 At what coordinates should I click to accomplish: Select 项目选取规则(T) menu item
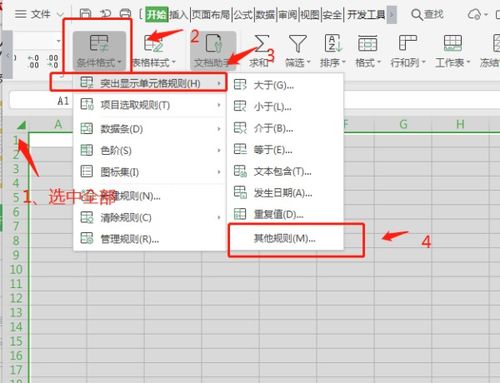(x=149, y=105)
